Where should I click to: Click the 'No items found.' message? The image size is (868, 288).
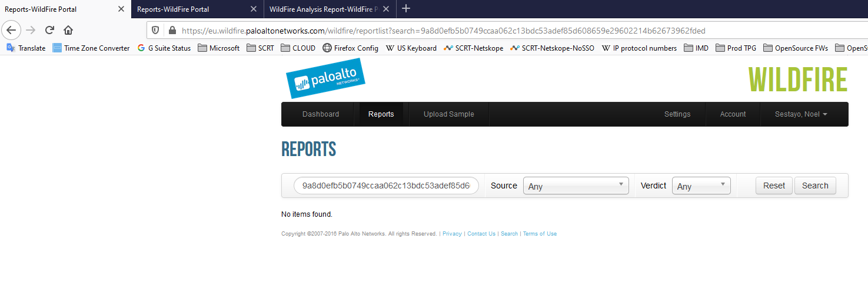pyautogui.click(x=307, y=214)
